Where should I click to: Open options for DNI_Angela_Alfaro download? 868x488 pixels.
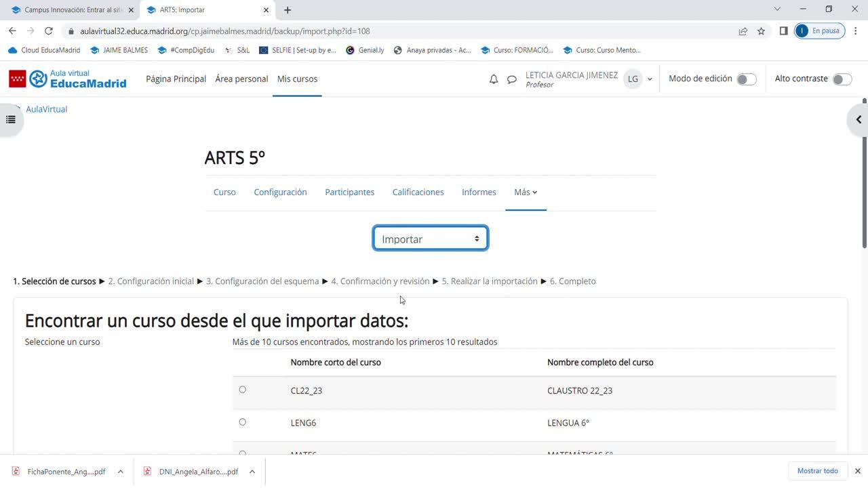252,472
